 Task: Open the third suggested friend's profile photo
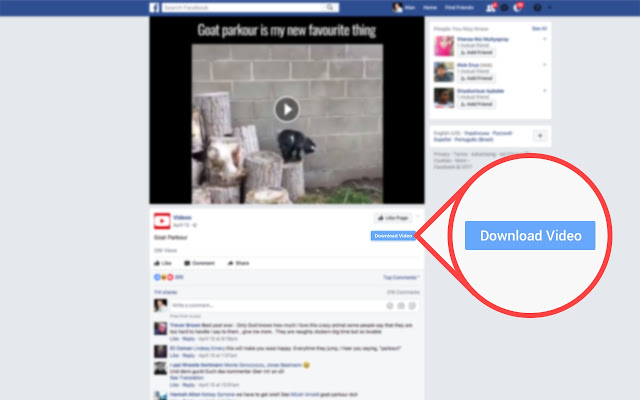click(444, 98)
